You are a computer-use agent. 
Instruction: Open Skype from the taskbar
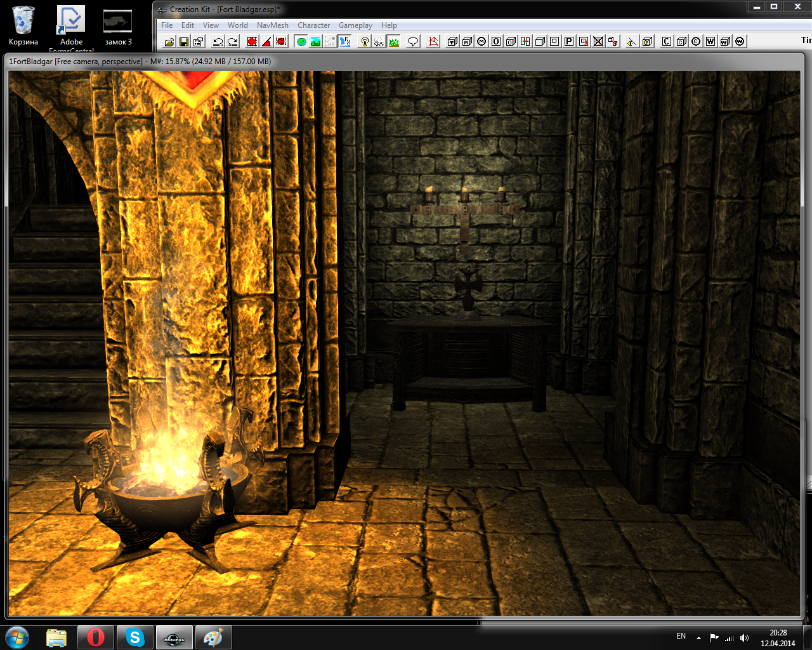(x=135, y=637)
